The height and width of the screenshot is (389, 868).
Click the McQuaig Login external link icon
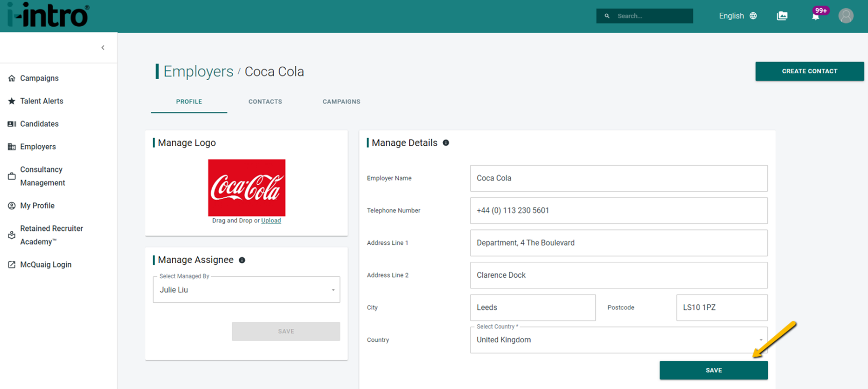[x=12, y=265]
